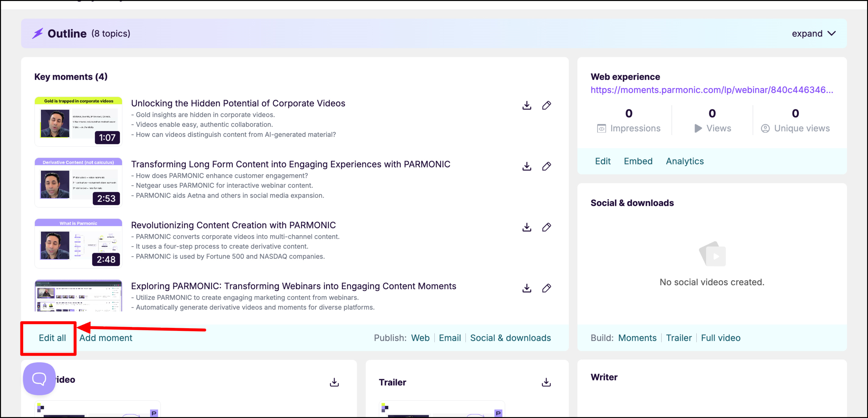Download the 'Exploring PARMONIC' moment
The image size is (868, 418).
pos(527,288)
